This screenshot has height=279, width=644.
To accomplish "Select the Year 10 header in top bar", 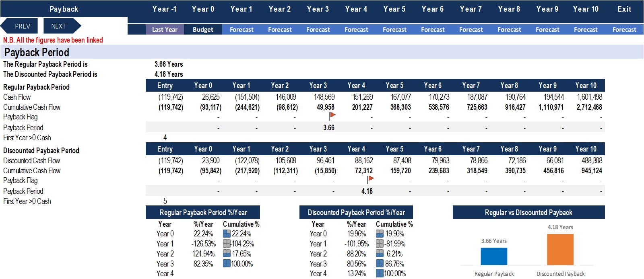I will (586, 9).
